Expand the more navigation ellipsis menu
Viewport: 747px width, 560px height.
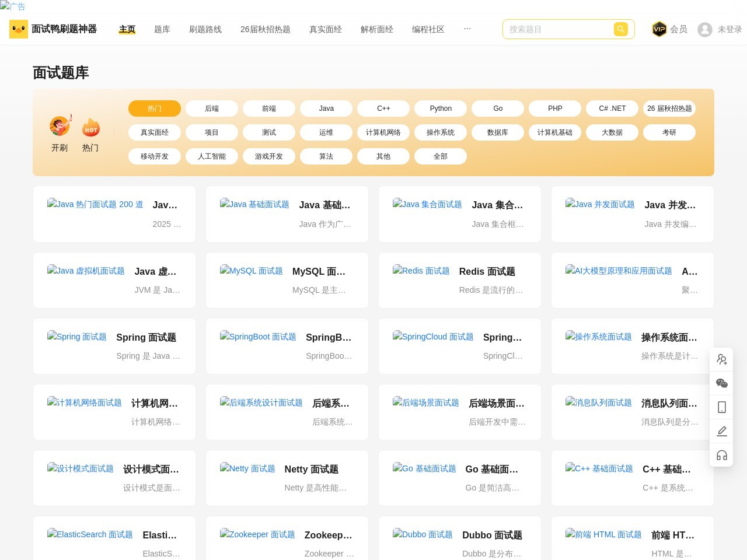pyautogui.click(x=467, y=29)
